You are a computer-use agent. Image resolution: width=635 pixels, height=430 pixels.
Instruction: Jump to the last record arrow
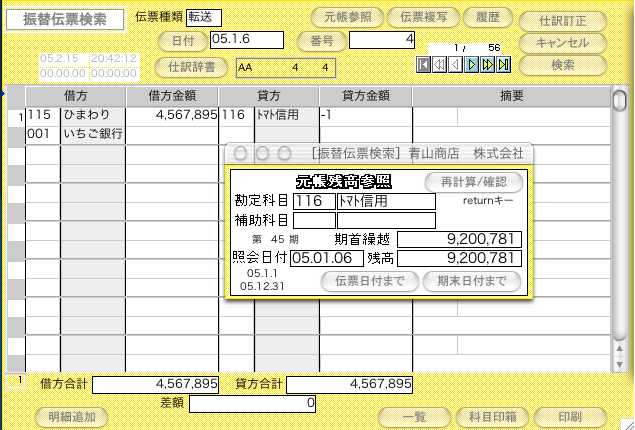504,65
